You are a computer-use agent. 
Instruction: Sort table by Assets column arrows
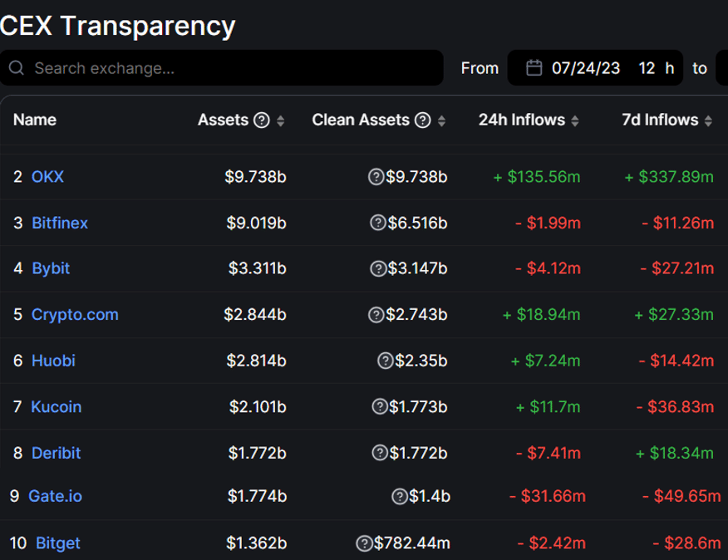[281, 121]
